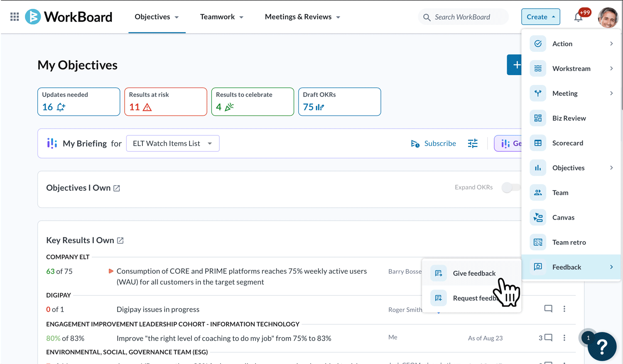Open comments for Digipay issues row

click(548, 309)
